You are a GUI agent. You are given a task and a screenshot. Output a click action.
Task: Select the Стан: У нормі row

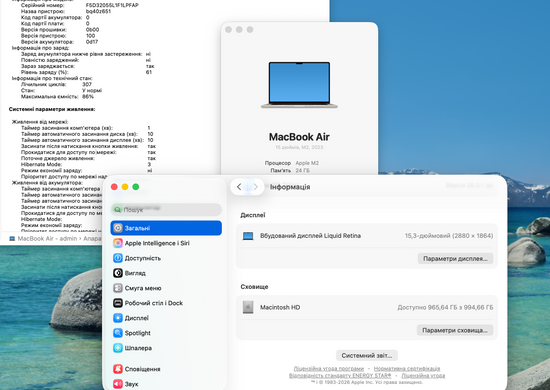click(61, 90)
